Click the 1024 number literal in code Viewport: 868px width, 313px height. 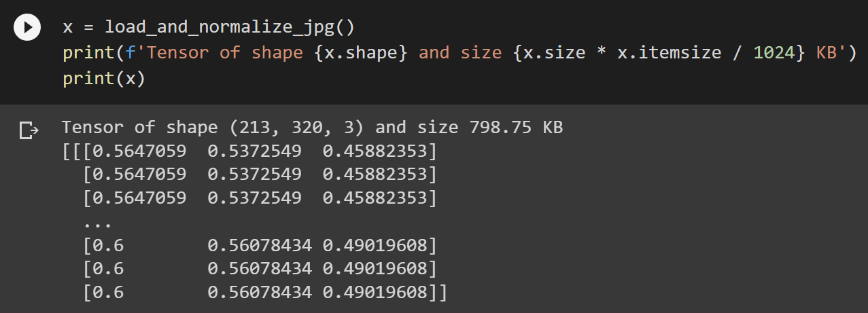pyautogui.click(x=774, y=53)
